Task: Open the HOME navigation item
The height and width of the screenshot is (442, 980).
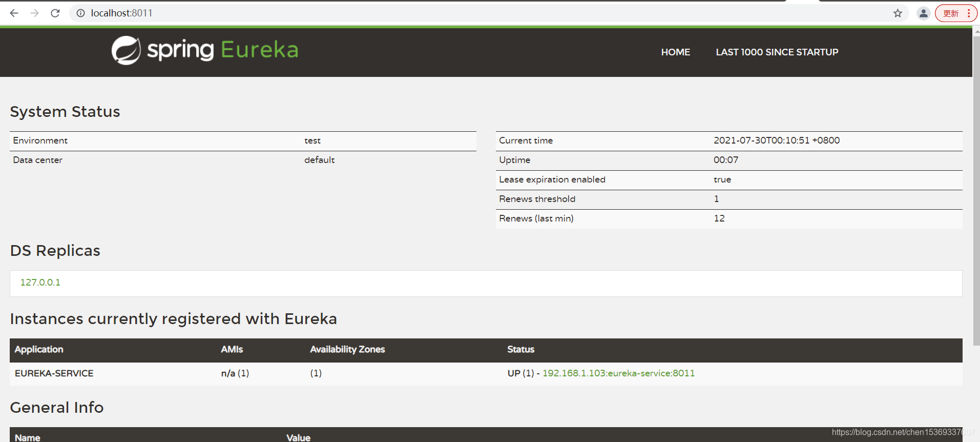Action: [x=675, y=52]
